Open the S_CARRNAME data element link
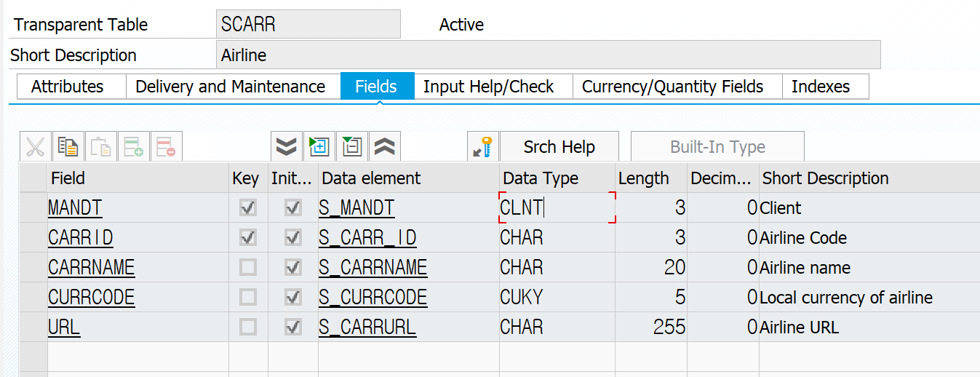980x377 pixels. click(373, 268)
